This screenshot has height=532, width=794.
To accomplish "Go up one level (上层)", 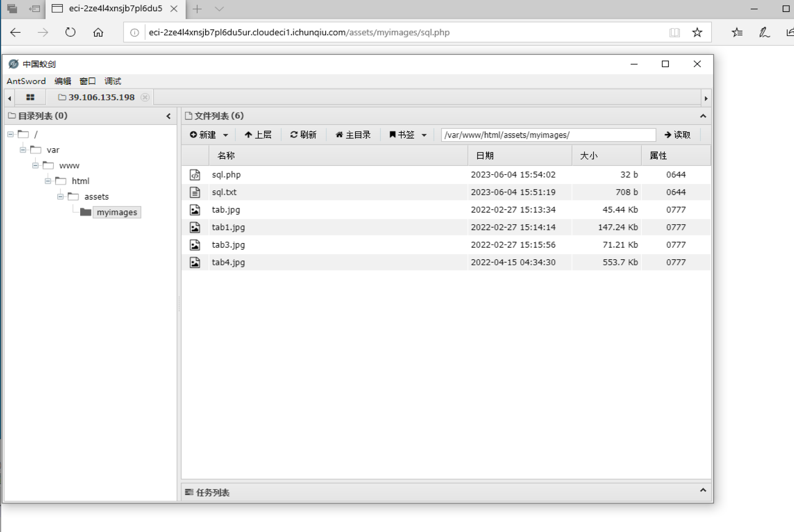I will 258,135.
